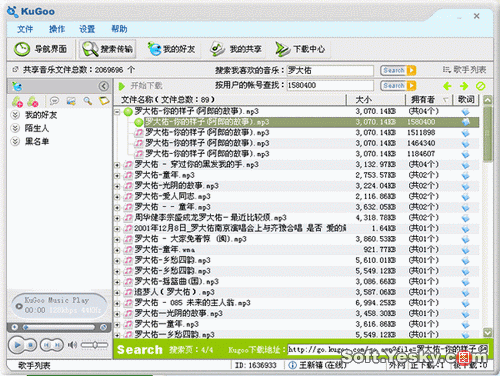This screenshot has height=376, width=500.
Task: Expand the 罗大佑-光阴的故事.mp3 row
Action: [117, 186]
